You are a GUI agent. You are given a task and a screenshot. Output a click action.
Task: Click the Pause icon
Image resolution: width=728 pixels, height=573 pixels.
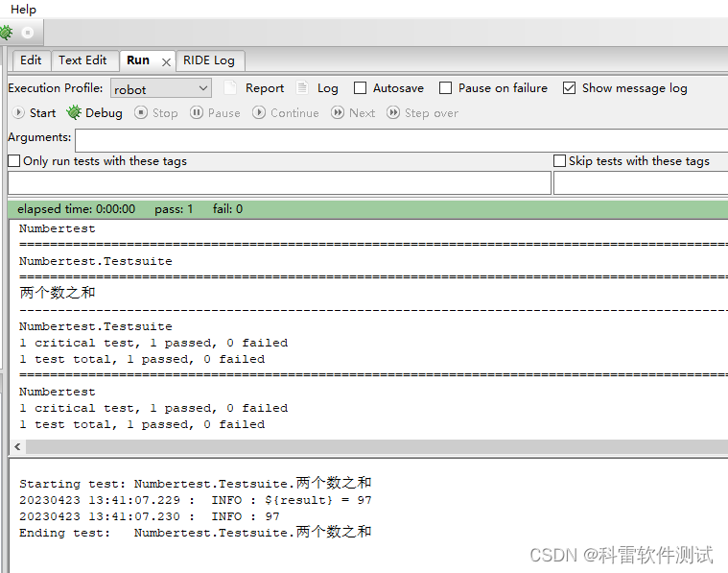point(197,112)
